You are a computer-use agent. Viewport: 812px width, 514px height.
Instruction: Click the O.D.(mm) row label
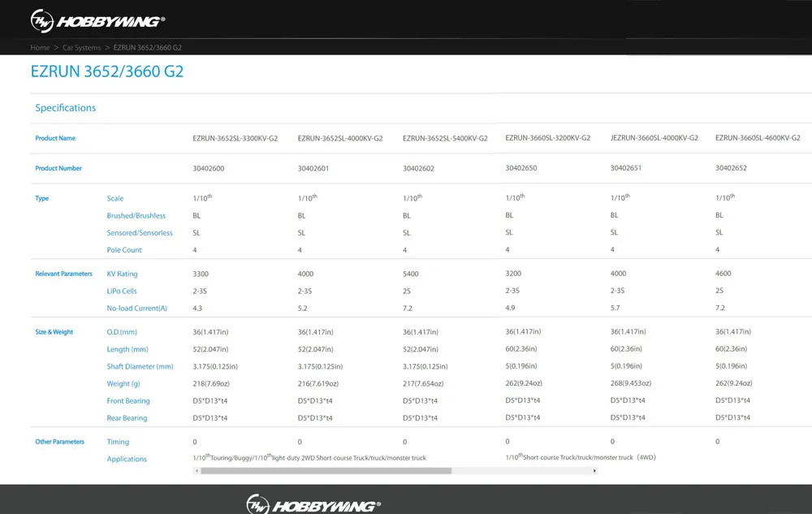click(x=122, y=332)
